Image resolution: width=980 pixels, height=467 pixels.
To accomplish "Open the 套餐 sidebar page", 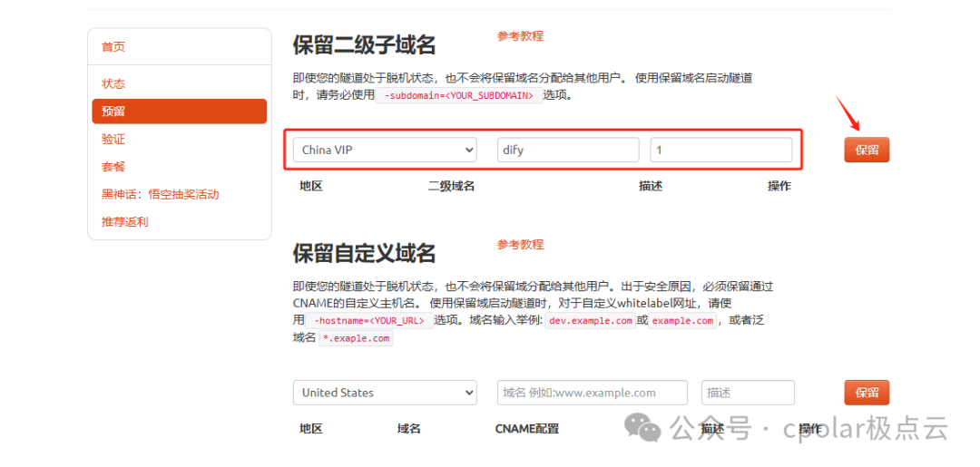I will pyautogui.click(x=113, y=167).
